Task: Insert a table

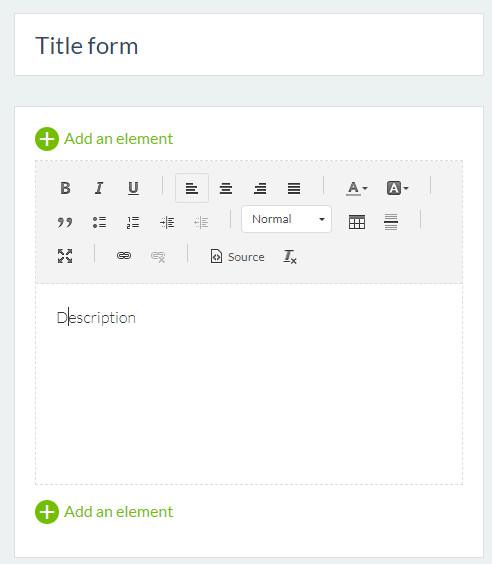Action: click(357, 222)
